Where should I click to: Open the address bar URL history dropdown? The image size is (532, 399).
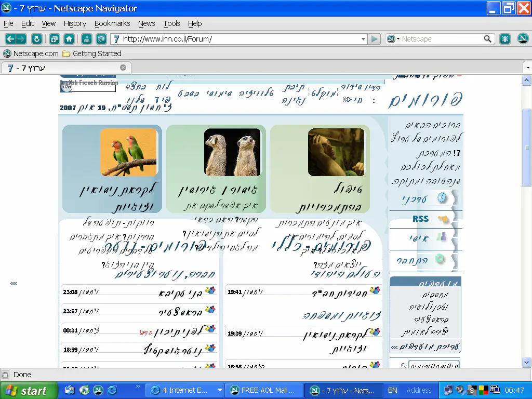pos(363,39)
